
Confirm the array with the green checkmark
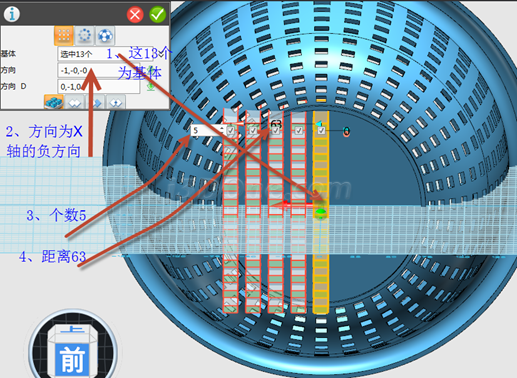coord(158,14)
